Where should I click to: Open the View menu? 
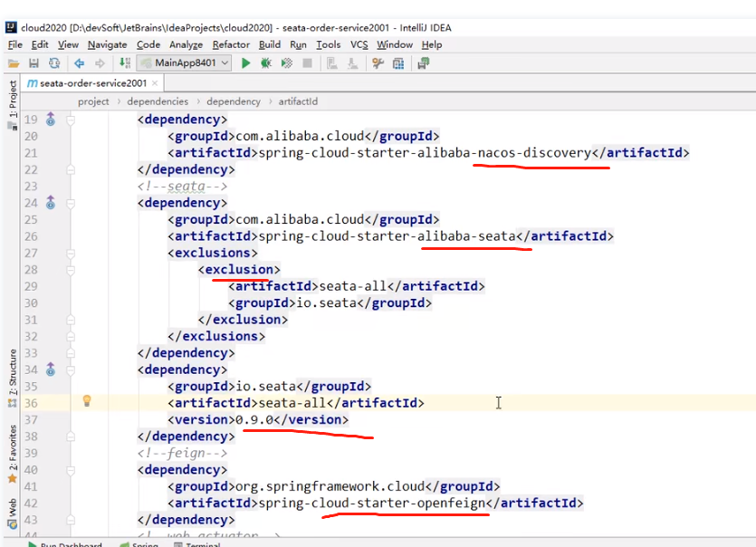click(x=68, y=44)
